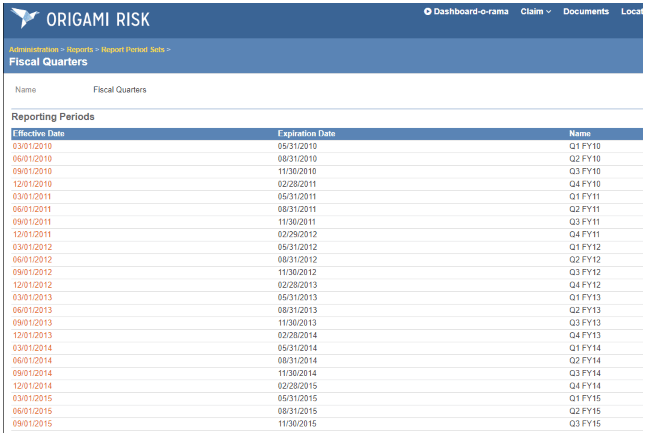The image size is (646, 436).
Task: Open period with effective date 09/01/2015
Action: 32,424
